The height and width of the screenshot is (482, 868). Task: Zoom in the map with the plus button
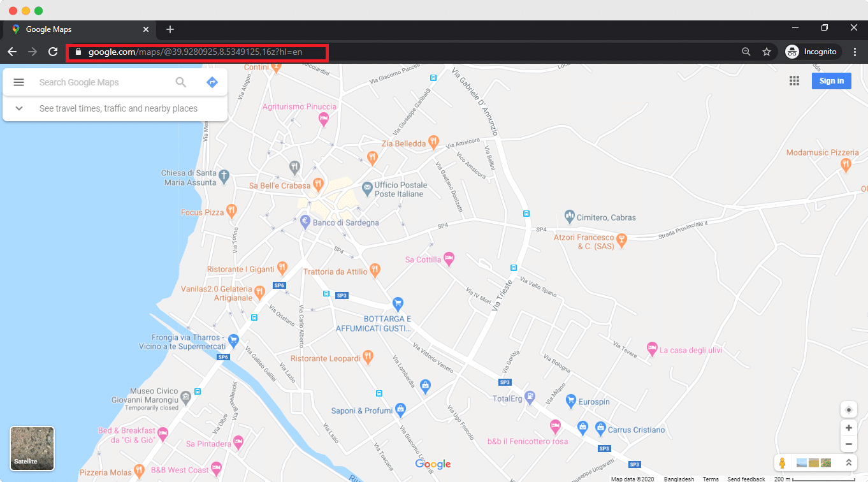tap(848, 428)
